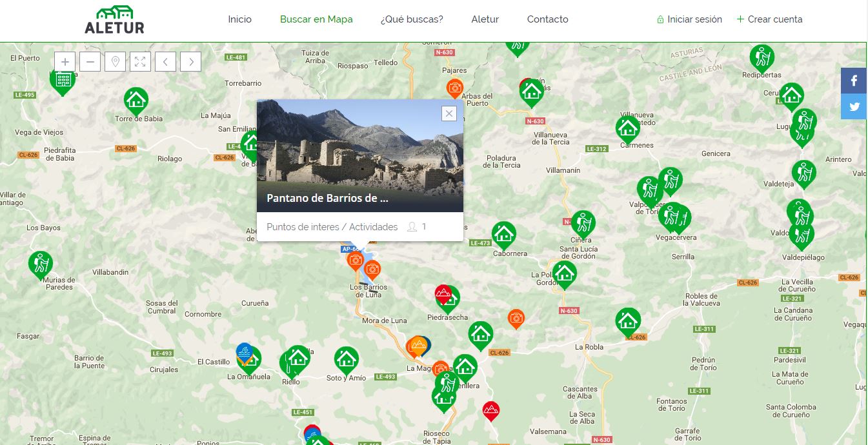The width and height of the screenshot is (868, 445).
Task: Click Iniciar sesión to log in
Action: click(689, 19)
